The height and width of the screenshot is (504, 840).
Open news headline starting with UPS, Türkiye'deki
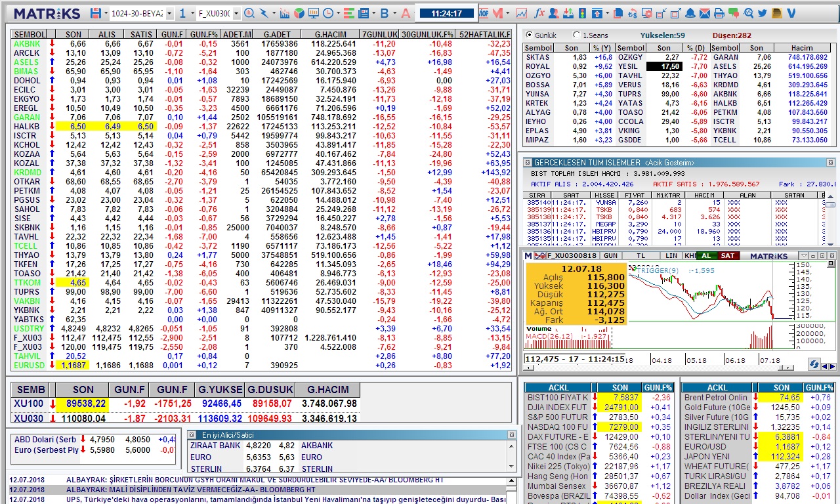click(x=286, y=499)
